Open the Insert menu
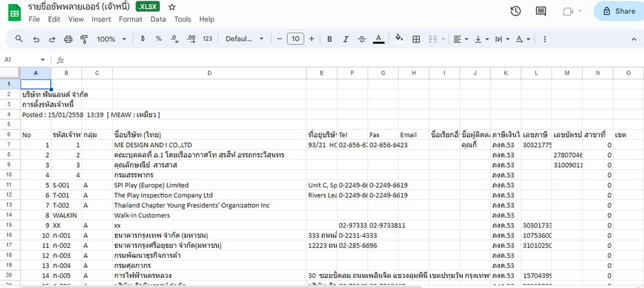 click(x=101, y=19)
